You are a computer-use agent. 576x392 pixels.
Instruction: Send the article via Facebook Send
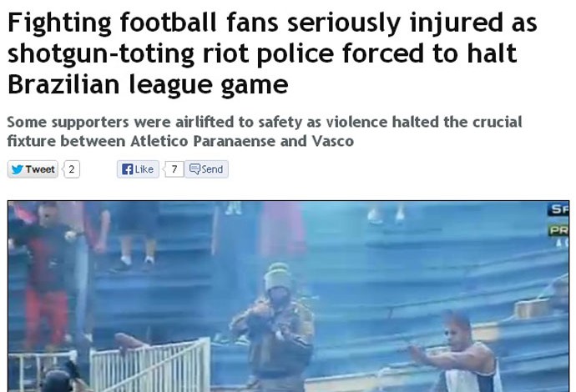click(x=206, y=169)
